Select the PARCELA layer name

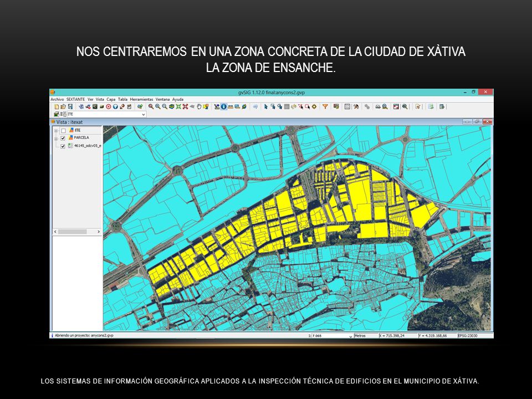81,138
